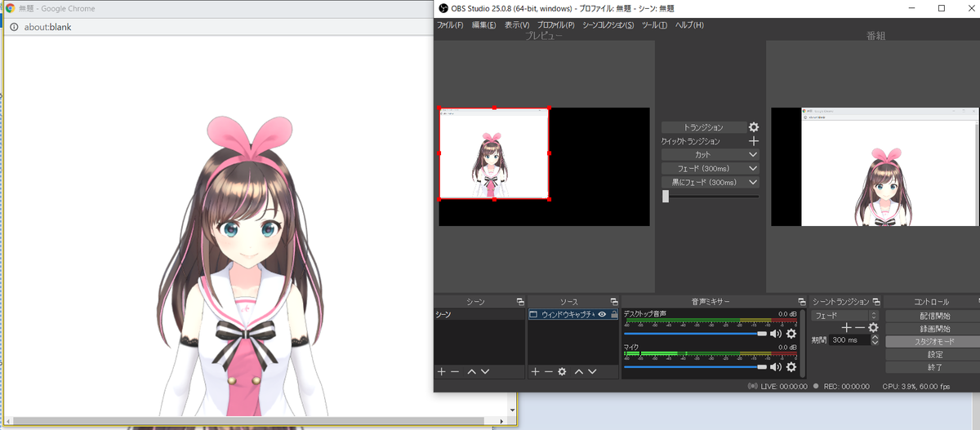
Task: Select the シーン row in scenes list
Action: [x=479, y=314]
